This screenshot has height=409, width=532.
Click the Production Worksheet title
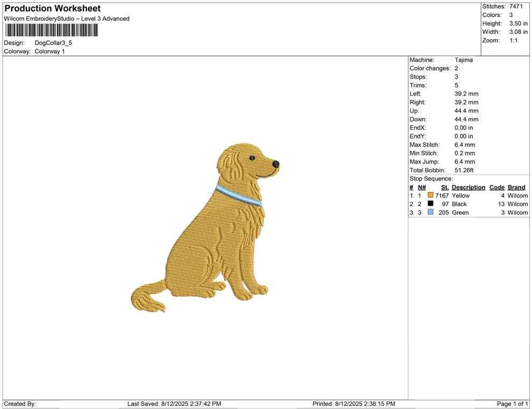[x=52, y=8]
